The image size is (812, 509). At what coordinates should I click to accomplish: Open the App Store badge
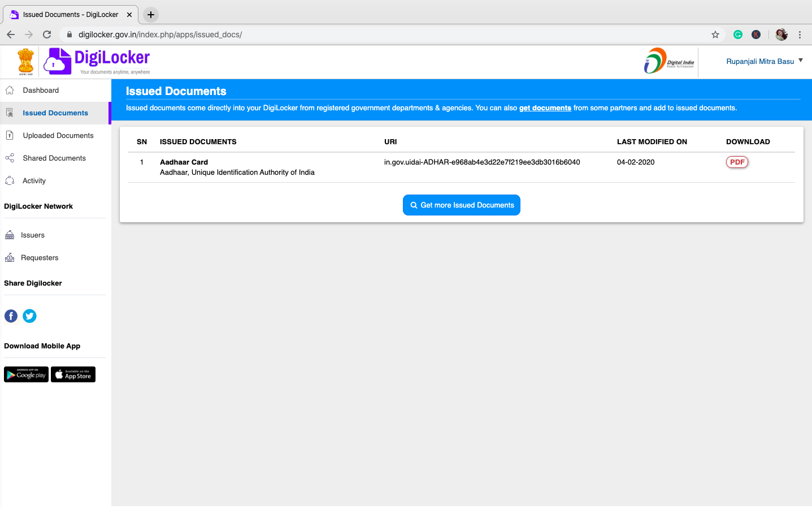click(x=73, y=374)
